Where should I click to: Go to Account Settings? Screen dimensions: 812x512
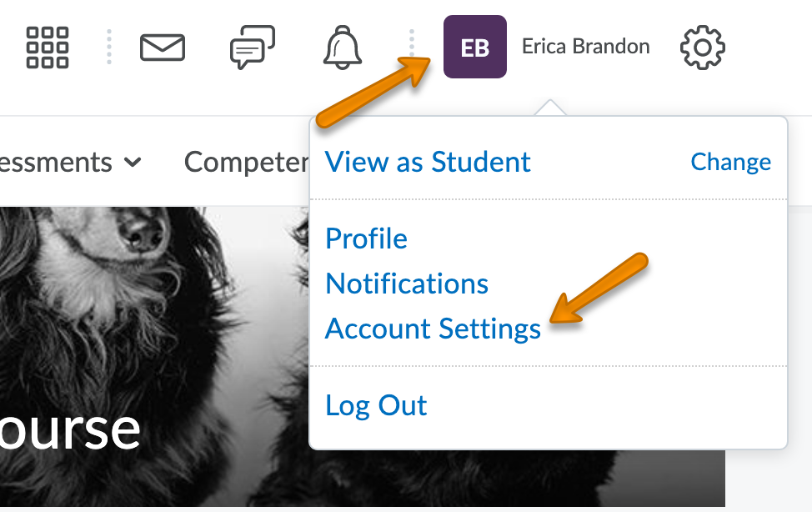pos(433,329)
